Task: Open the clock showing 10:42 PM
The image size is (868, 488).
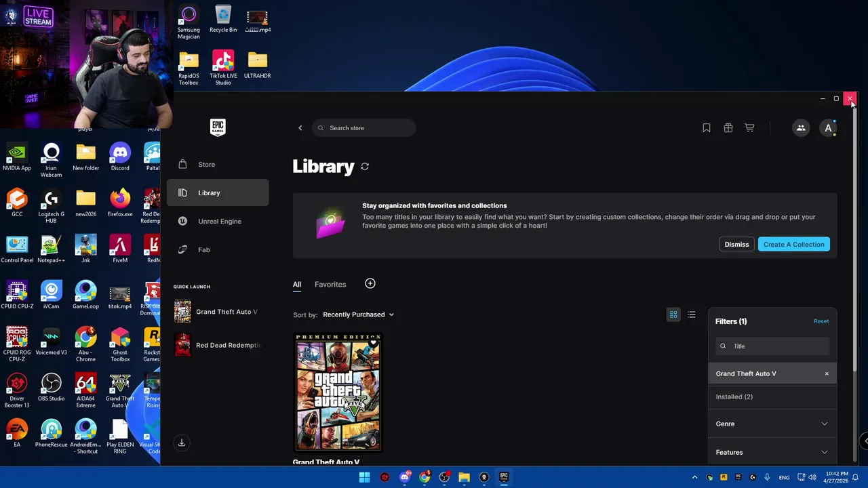Action: [837, 477]
